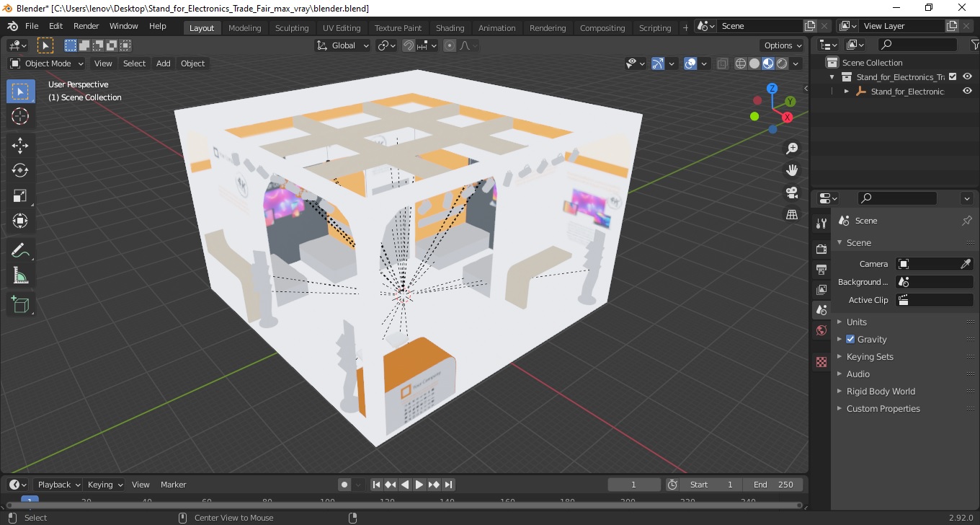This screenshot has width=980, height=525.
Task: Jump to the first frame
Action: click(x=376, y=485)
